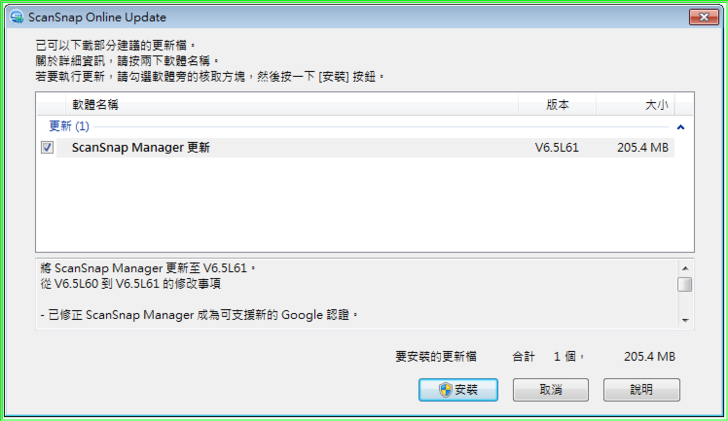The image size is (728, 421).
Task: Click the description scrollbar up arrow
Action: [x=685, y=268]
